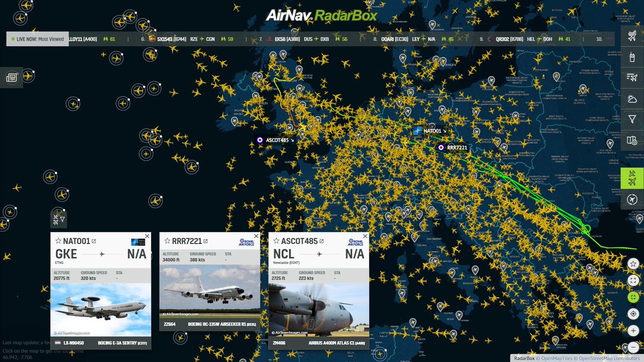The width and height of the screenshot is (644, 362).
Task: Click the 223 kts ground speed value
Action: coord(306,278)
